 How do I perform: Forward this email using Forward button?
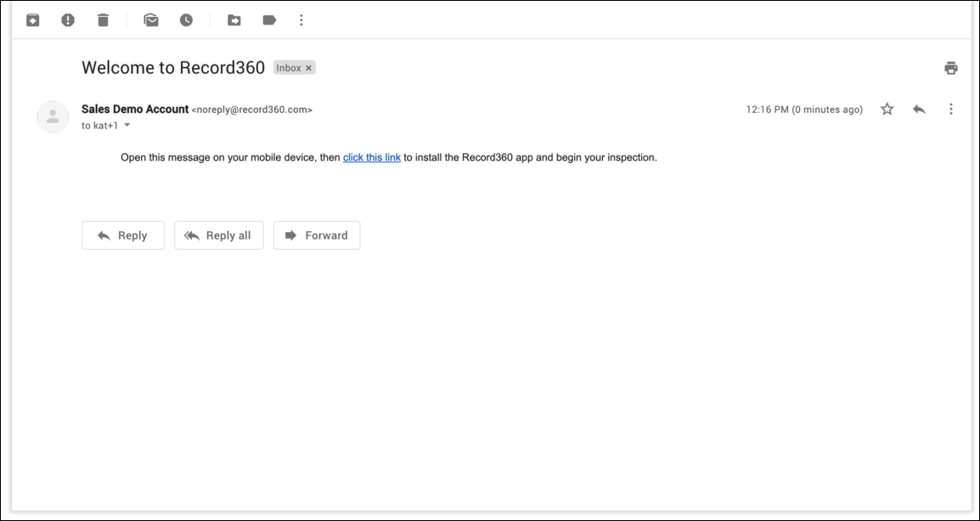(317, 235)
